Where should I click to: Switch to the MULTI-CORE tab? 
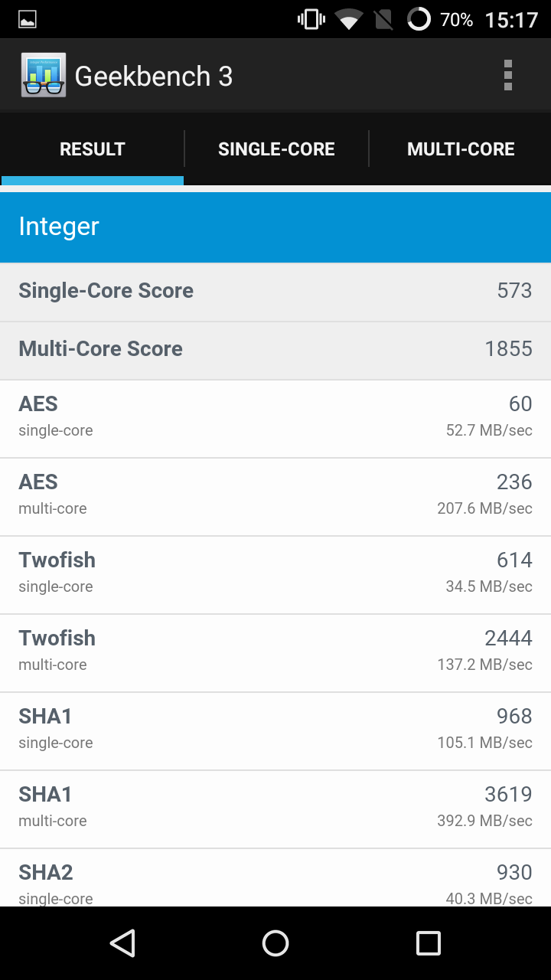coord(461,149)
